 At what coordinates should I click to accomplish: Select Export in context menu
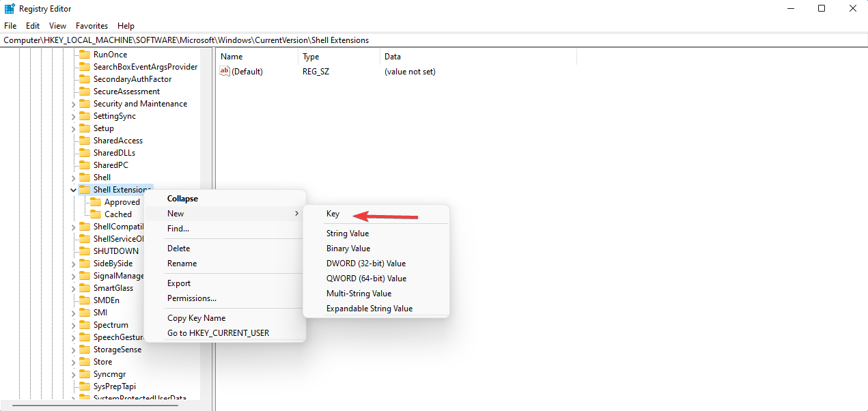(x=225, y=283)
